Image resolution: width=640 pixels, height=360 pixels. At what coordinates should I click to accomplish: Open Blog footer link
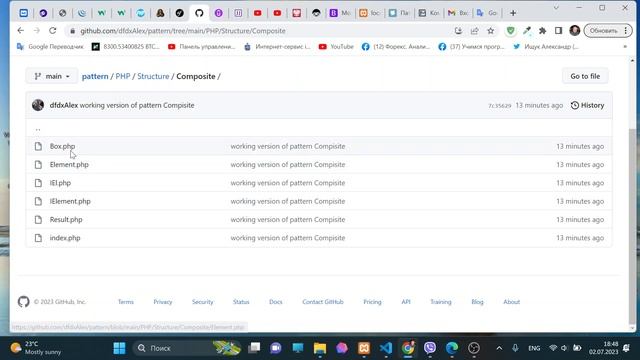[477, 302]
